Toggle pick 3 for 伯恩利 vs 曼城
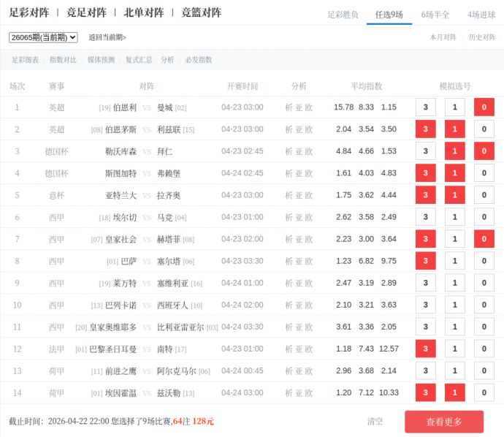This screenshot has height=437, width=504. (425, 107)
